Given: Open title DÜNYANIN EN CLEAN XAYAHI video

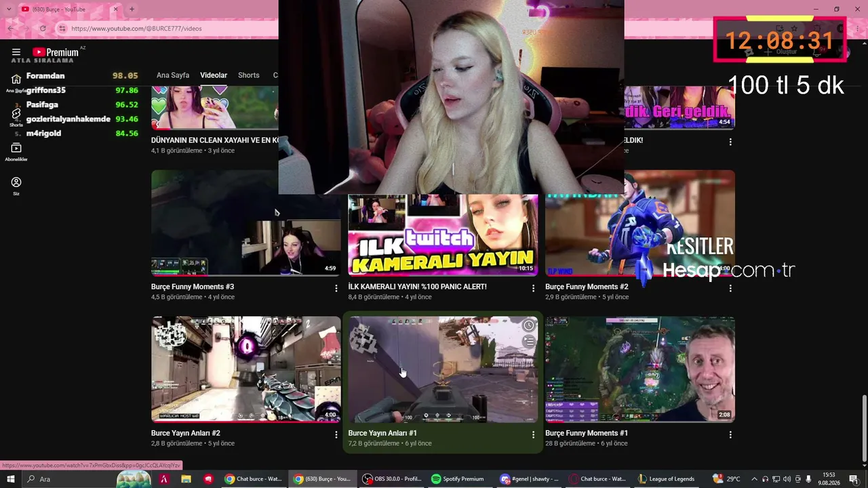Looking at the screenshot, I should 214,140.
